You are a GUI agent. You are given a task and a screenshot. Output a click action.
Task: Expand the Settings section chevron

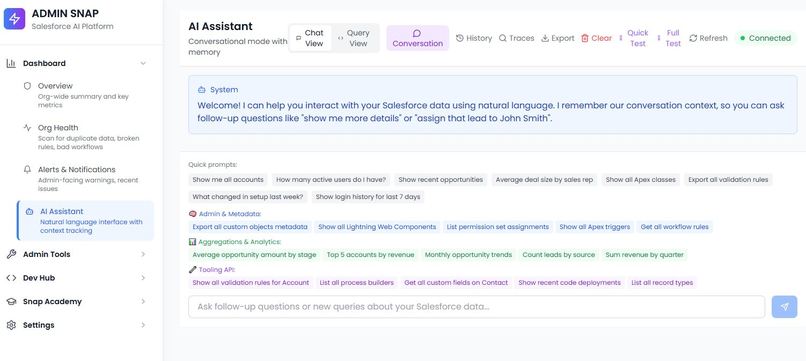tap(143, 325)
